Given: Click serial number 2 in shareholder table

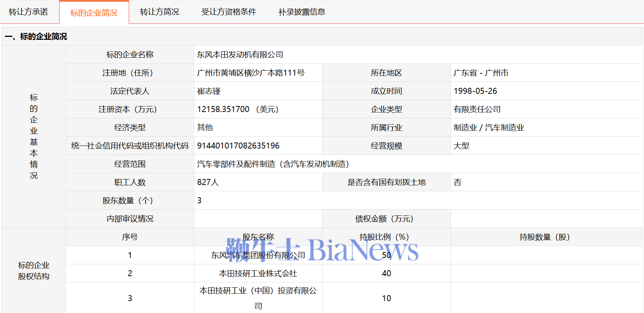Looking at the screenshot, I should (x=130, y=274).
